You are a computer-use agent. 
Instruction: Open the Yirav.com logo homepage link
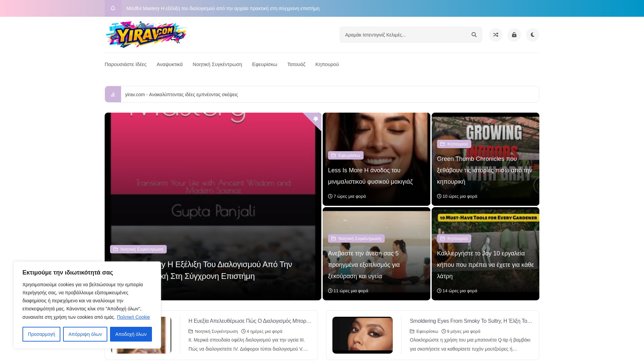[146, 35]
